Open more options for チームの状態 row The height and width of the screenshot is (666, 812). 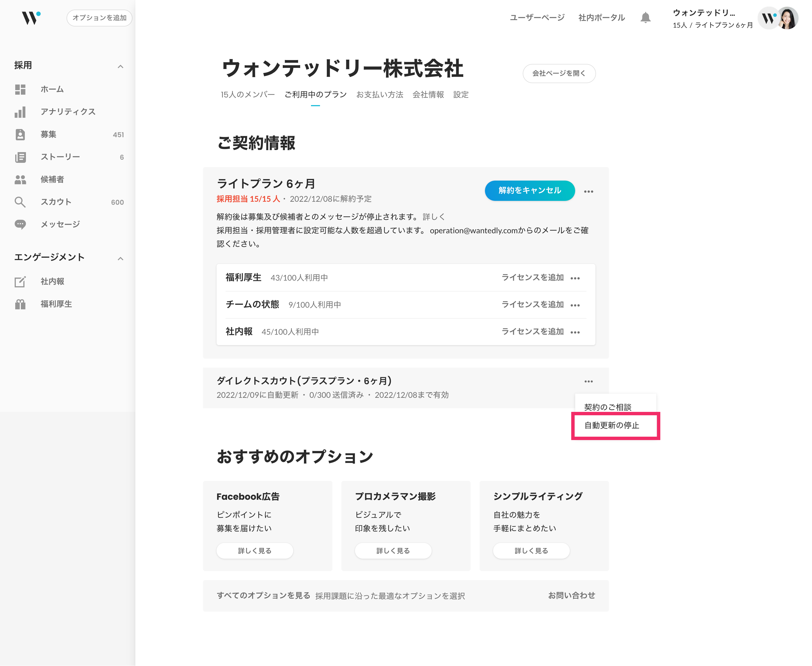(575, 305)
